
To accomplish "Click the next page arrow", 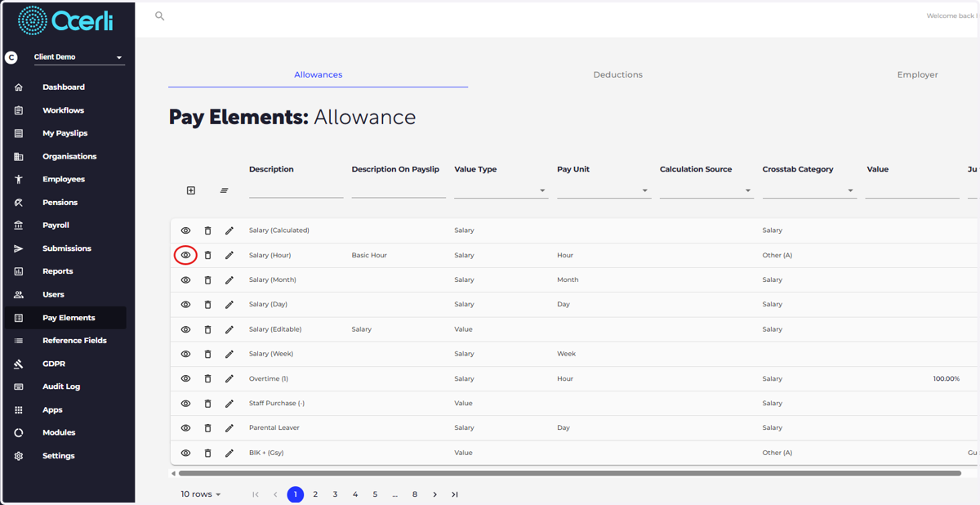I will click(x=434, y=494).
